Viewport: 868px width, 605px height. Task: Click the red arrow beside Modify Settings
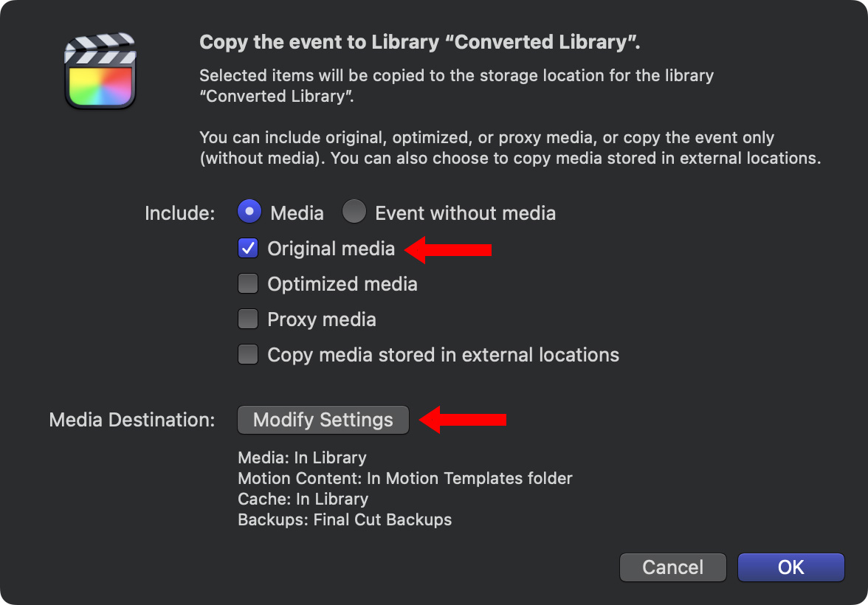[x=463, y=420]
